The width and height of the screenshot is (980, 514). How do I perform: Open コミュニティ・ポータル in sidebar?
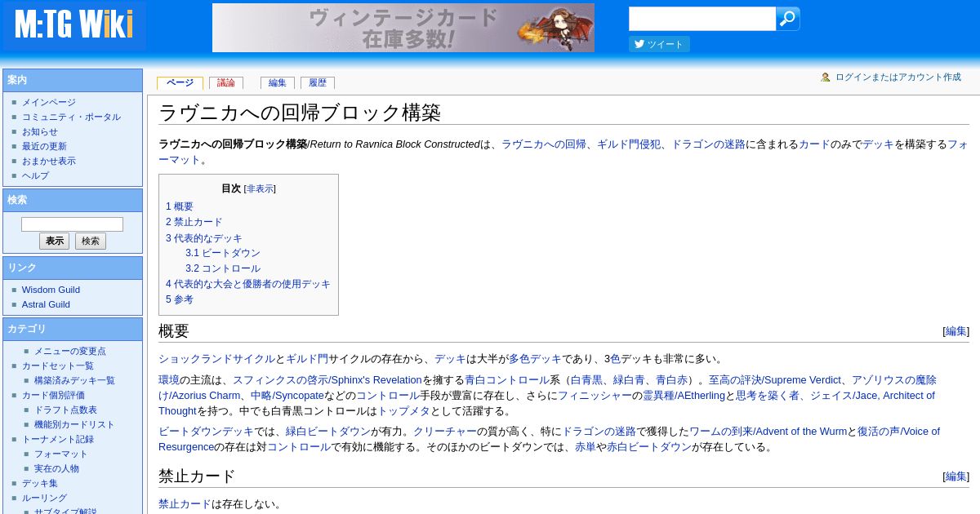click(x=71, y=117)
